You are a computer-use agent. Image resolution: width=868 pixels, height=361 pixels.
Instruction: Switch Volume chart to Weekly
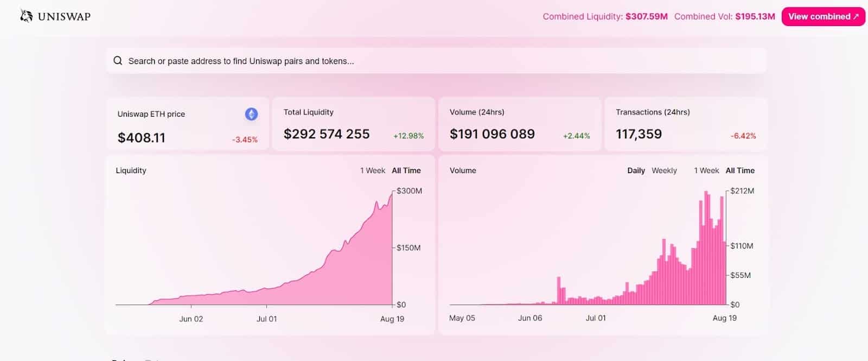click(x=664, y=170)
